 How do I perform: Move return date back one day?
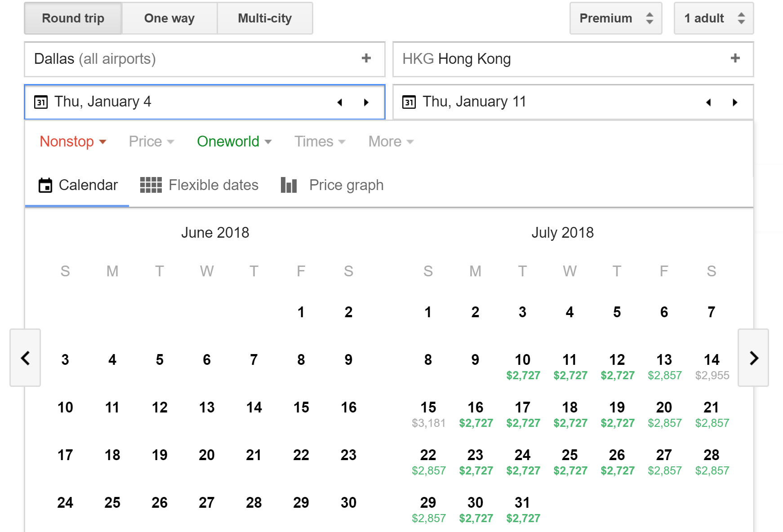708,102
